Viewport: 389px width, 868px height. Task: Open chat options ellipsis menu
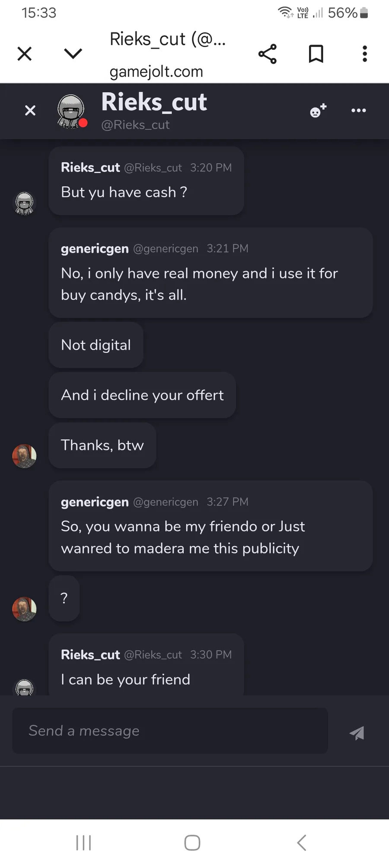click(359, 111)
